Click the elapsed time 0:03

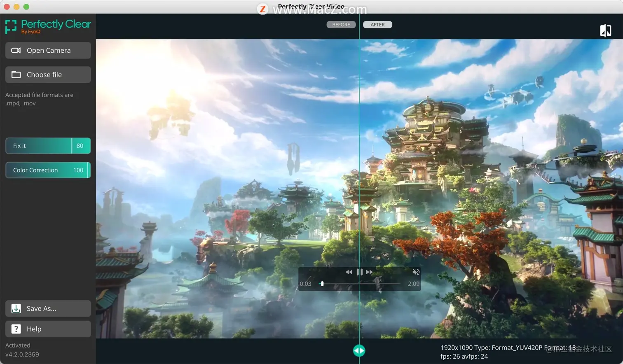click(306, 284)
